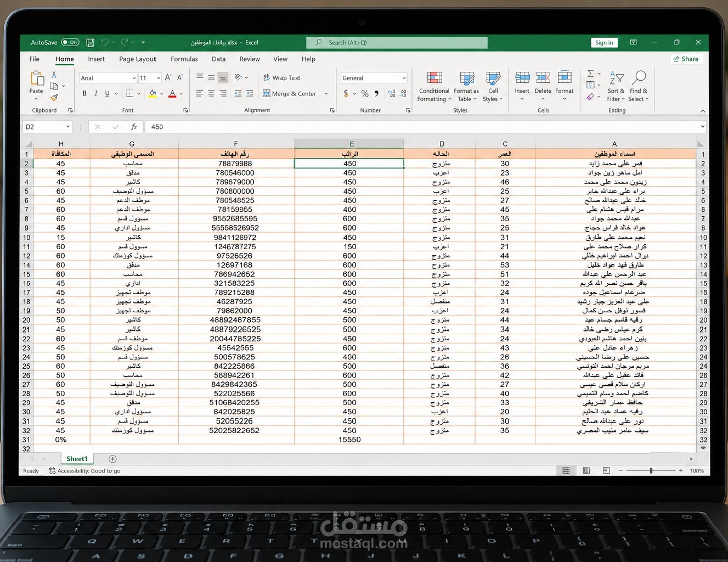Click the Insert Function fx icon
Screen dimensions: 728x562
coord(134,127)
